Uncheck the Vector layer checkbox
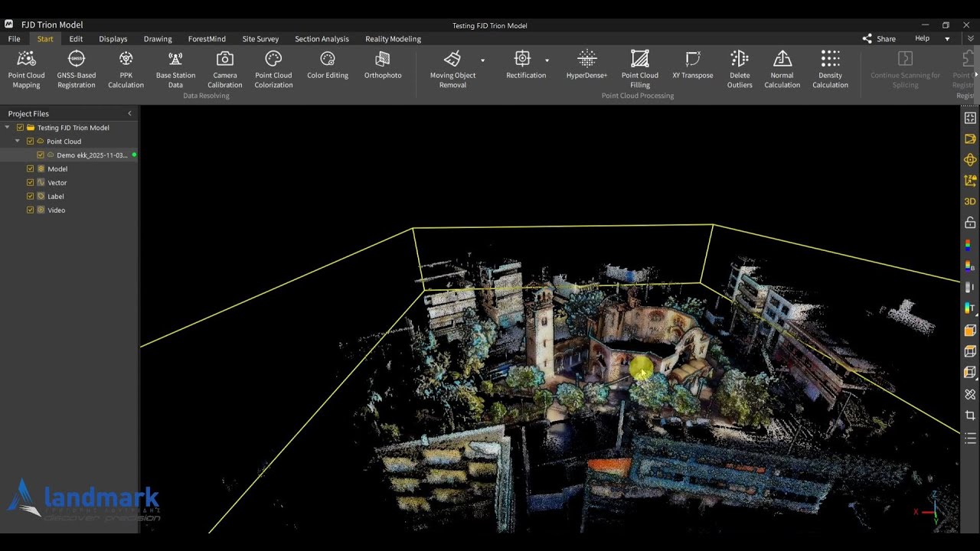This screenshot has height=551, width=980. tap(31, 183)
